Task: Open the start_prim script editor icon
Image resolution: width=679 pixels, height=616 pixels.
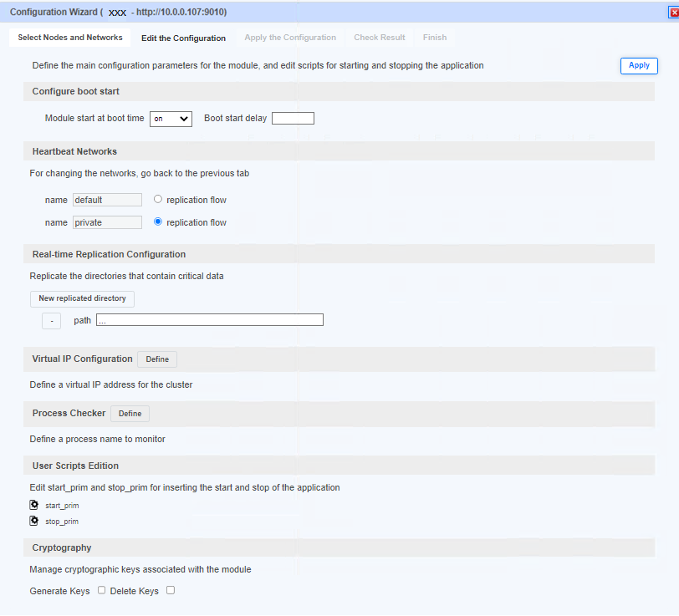Action: [32, 505]
